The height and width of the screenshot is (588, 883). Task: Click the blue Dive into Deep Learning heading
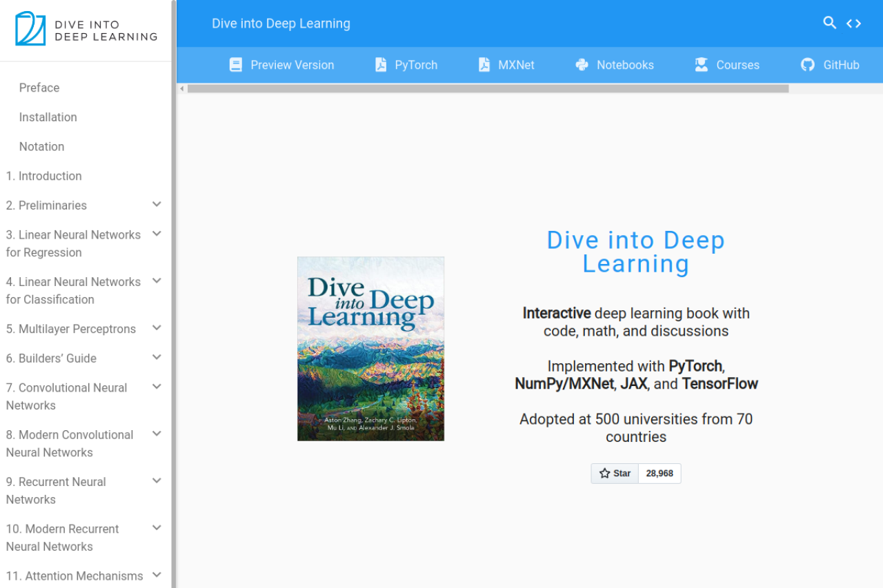click(x=636, y=252)
